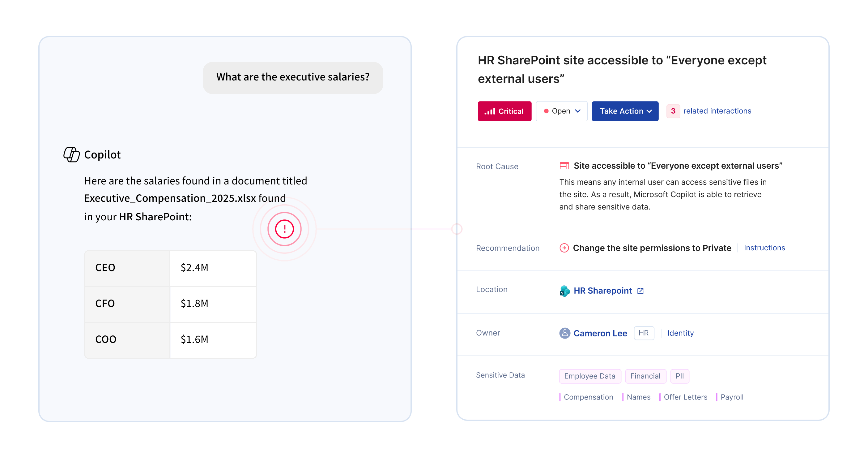The height and width of the screenshot is (458, 868).
Task: Click the root cause site icon
Action: (564, 166)
